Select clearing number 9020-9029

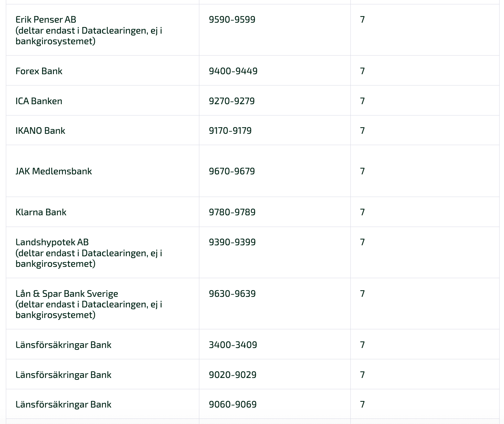[233, 375]
